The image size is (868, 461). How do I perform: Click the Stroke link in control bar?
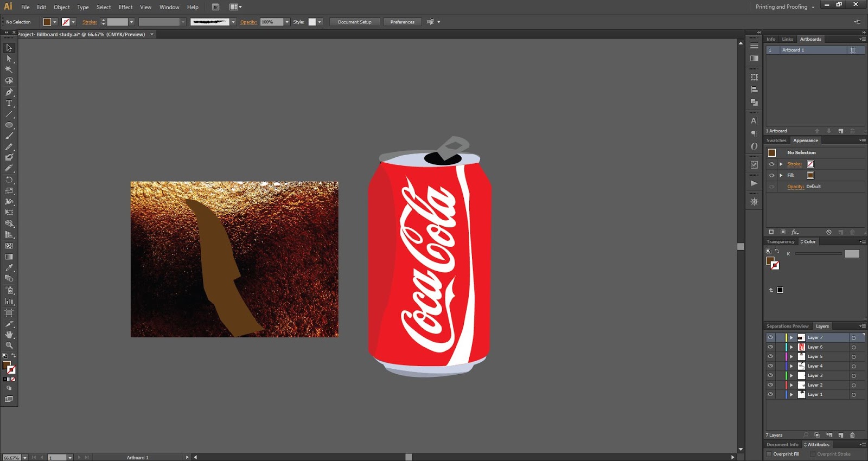point(90,22)
